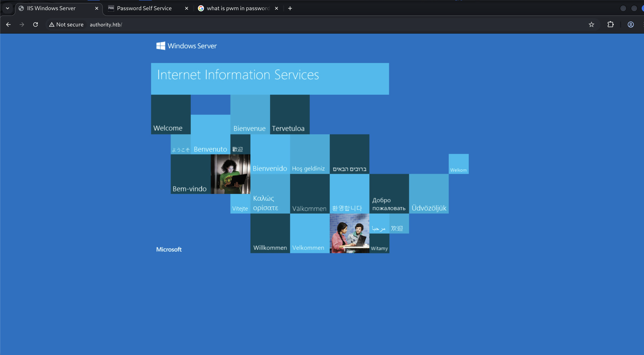Close the Password Self Service tab
This screenshot has height=355, width=644.
pyautogui.click(x=187, y=8)
